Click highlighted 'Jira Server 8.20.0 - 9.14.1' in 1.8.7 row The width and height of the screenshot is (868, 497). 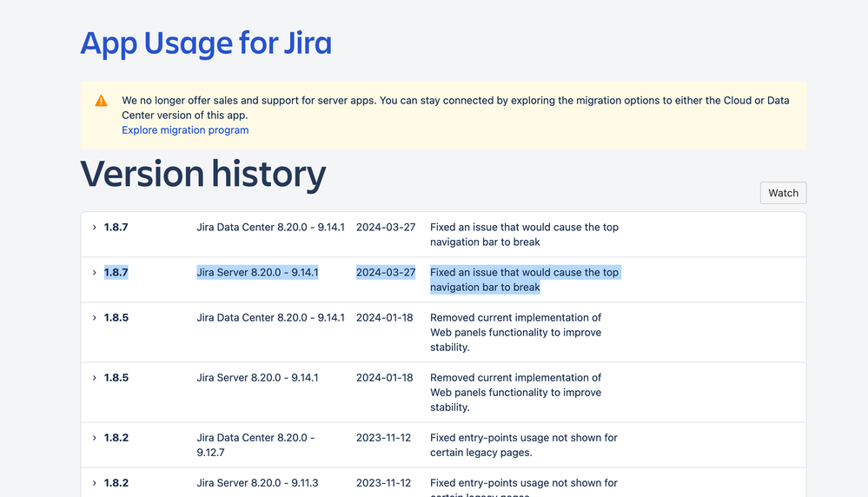pos(257,272)
